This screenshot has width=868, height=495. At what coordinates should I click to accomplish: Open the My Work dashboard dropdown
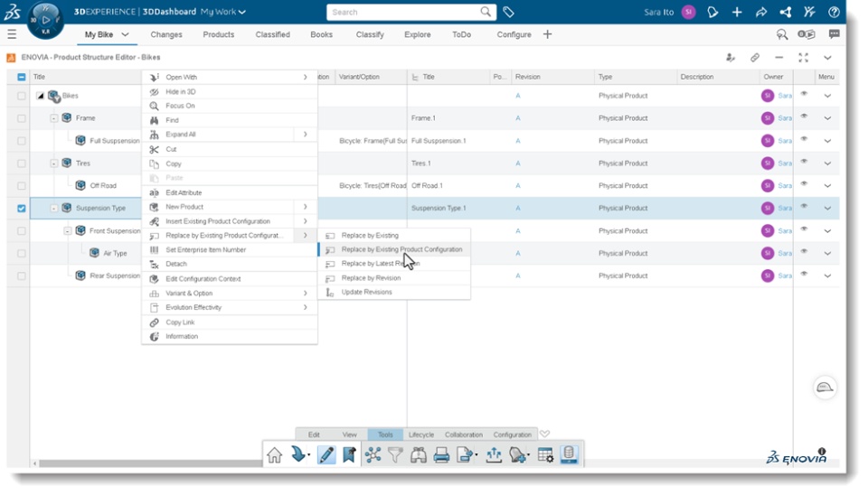pos(242,12)
